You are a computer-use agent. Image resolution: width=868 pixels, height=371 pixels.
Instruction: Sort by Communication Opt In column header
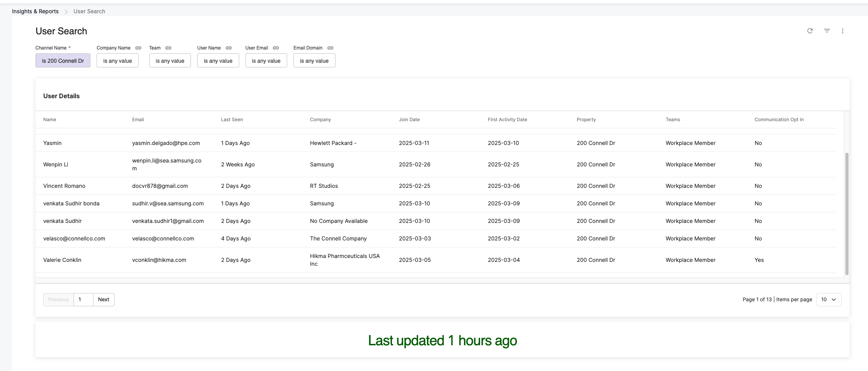tap(779, 120)
